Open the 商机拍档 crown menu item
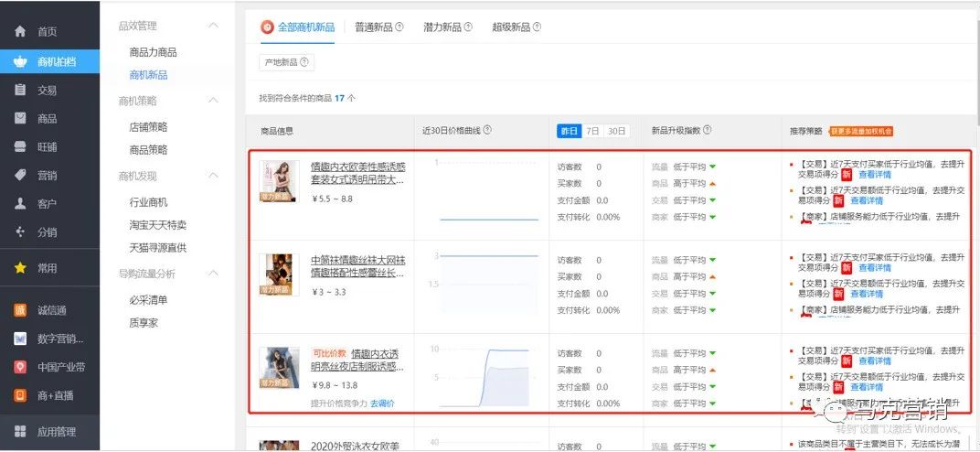Screen dimensions: 980x452 (49, 61)
